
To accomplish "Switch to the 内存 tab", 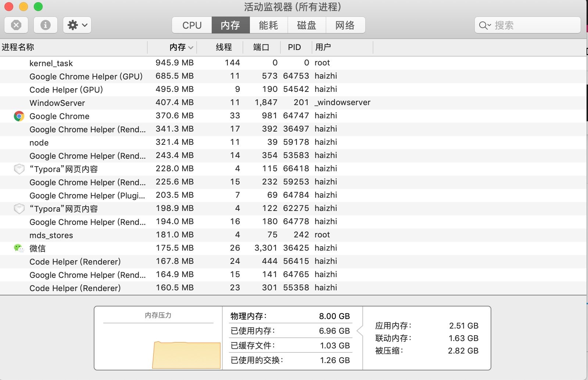I will tap(231, 25).
